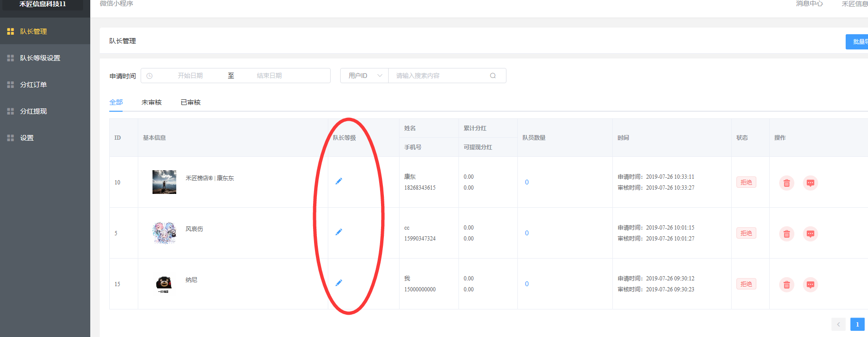The image size is (868, 337).
Task: Click the avatar thumbnail of 纳尼
Action: (x=164, y=284)
